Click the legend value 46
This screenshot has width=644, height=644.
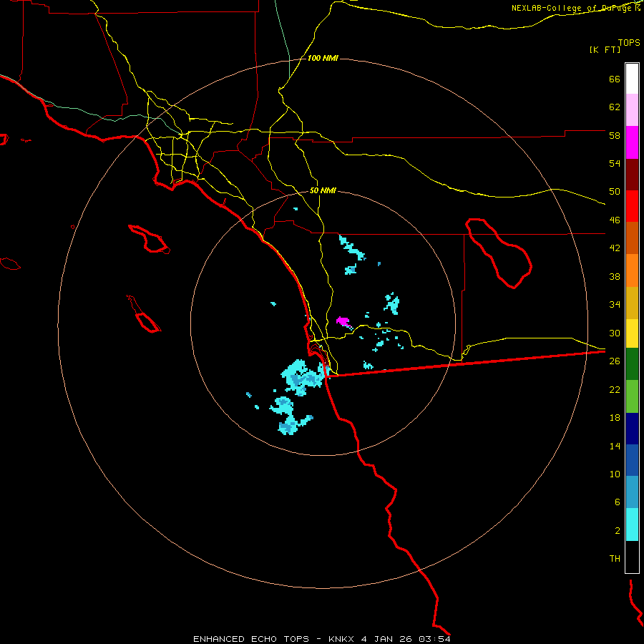coord(615,220)
